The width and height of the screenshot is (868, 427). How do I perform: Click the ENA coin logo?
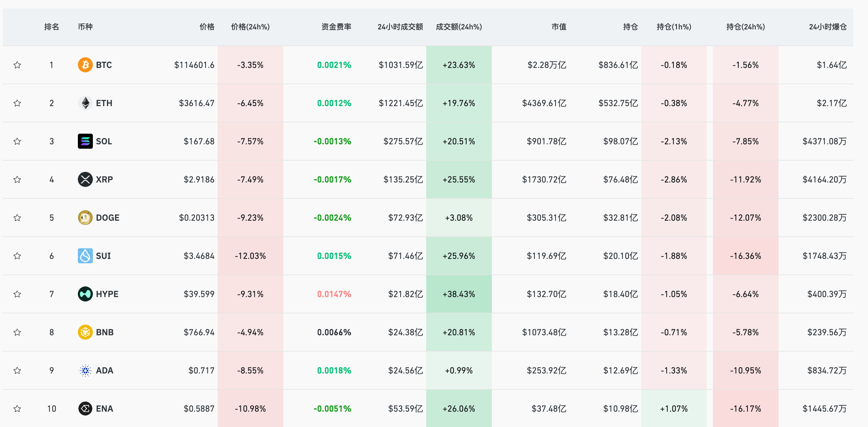tap(85, 409)
